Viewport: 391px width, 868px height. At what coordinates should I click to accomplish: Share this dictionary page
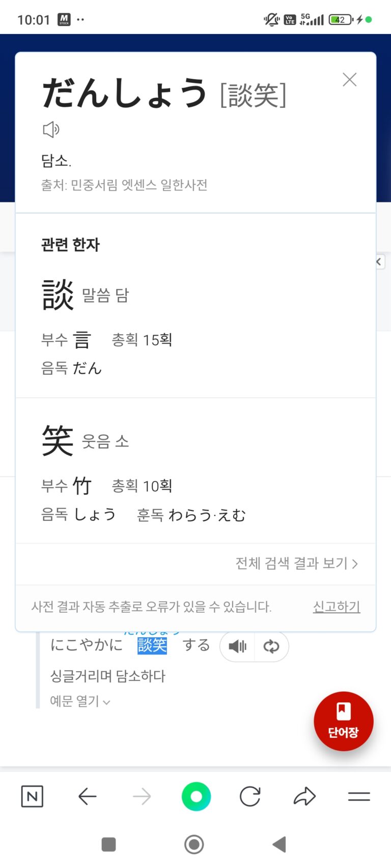point(304,796)
